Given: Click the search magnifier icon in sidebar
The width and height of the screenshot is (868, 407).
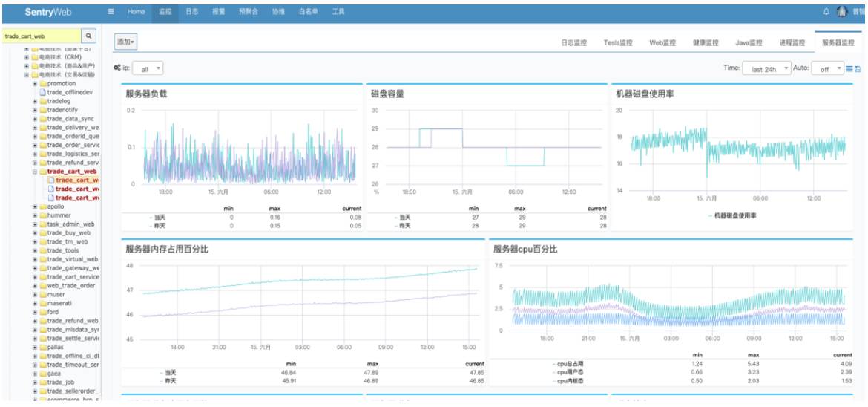Looking at the screenshot, I should [x=88, y=36].
